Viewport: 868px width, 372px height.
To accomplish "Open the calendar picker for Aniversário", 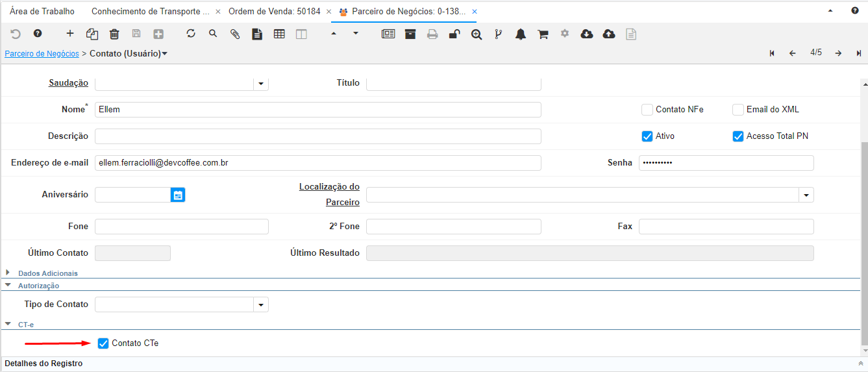I will pyautogui.click(x=178, y=195).
